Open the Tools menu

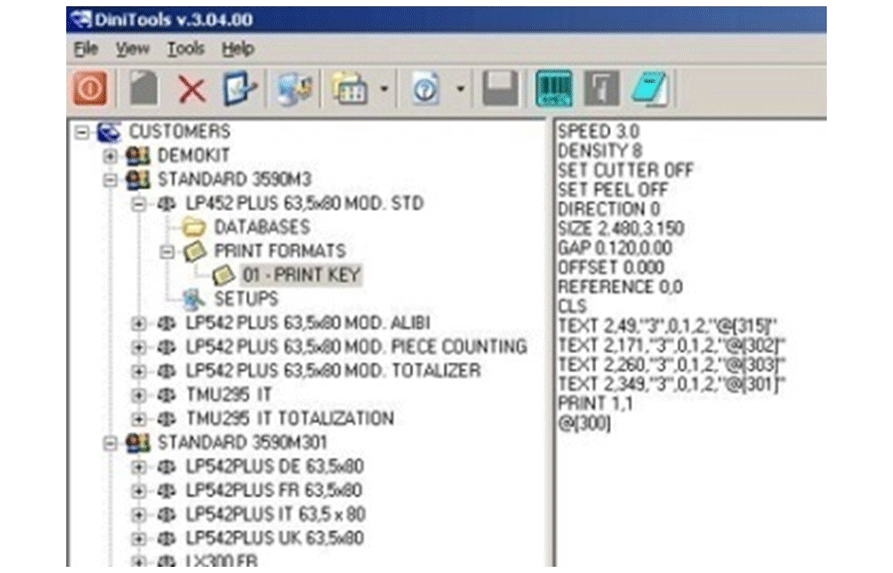point(185,48)
